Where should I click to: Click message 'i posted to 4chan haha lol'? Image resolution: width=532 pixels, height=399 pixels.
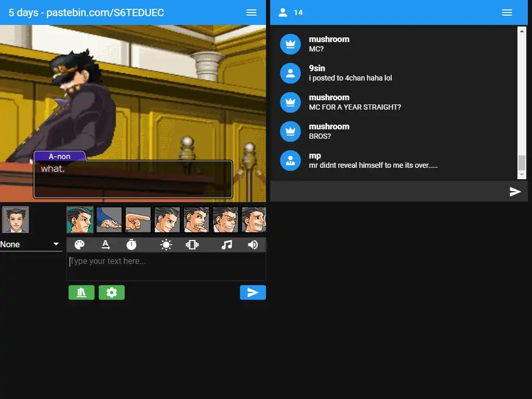tap(351, 78)
